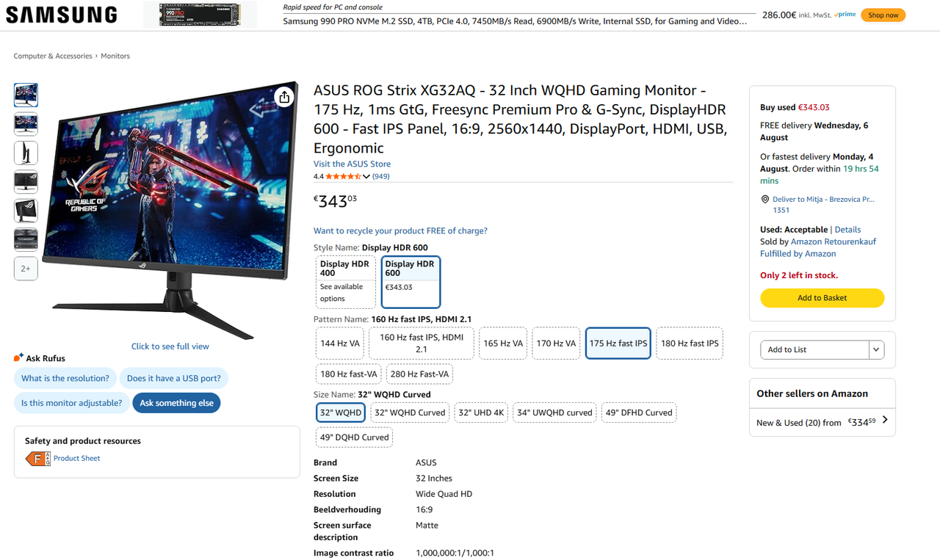Expand the Add to List dropdown arrow
940x560 pixels.
tap(876, 349)
